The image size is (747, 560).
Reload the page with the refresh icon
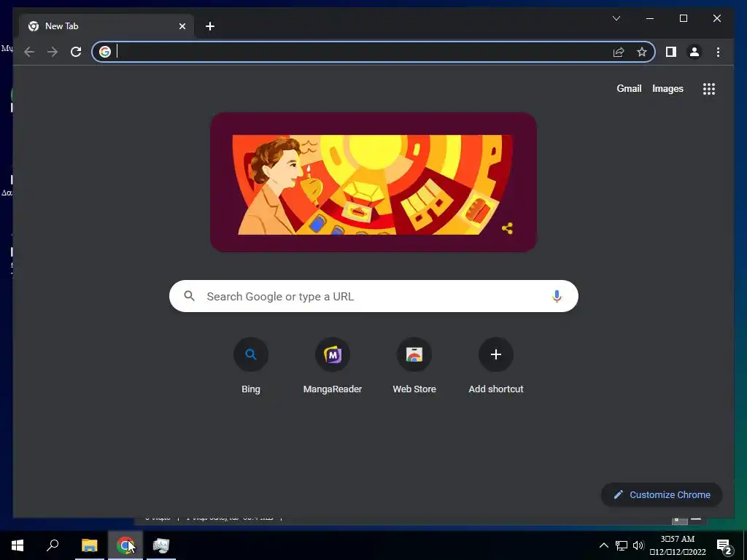(x=76, y=52)
